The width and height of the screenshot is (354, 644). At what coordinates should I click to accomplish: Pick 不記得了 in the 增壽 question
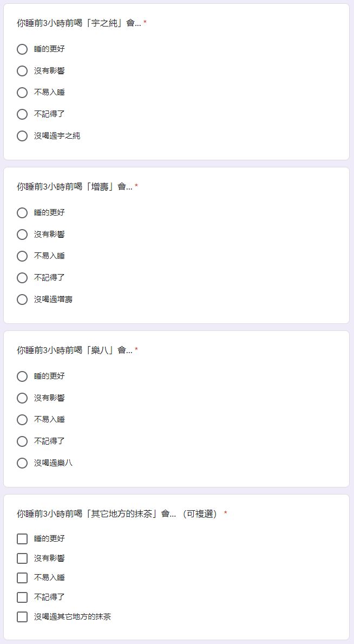[22, 278]
